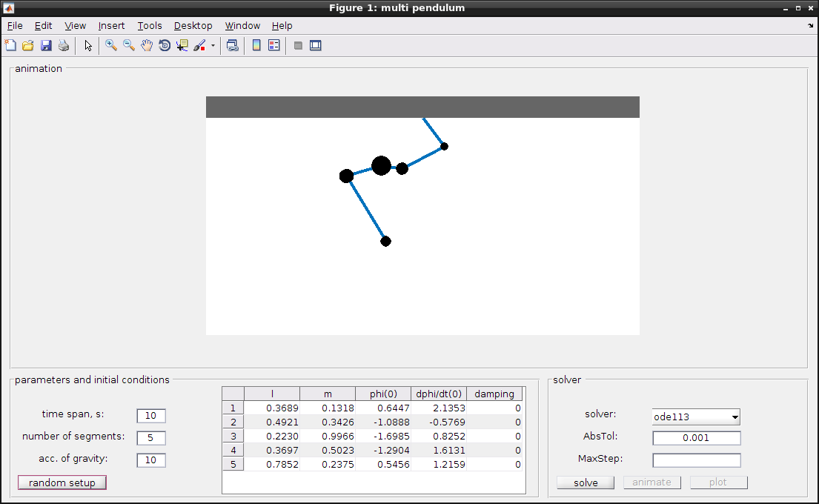Open the Desktop menu
819x504 pixels.
point(193,26)
